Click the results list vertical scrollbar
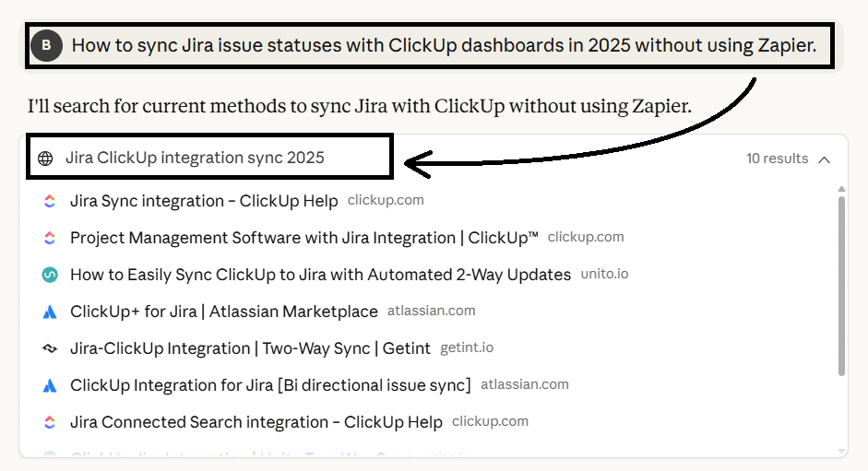The image size is (868, 471). coord(841,286)
